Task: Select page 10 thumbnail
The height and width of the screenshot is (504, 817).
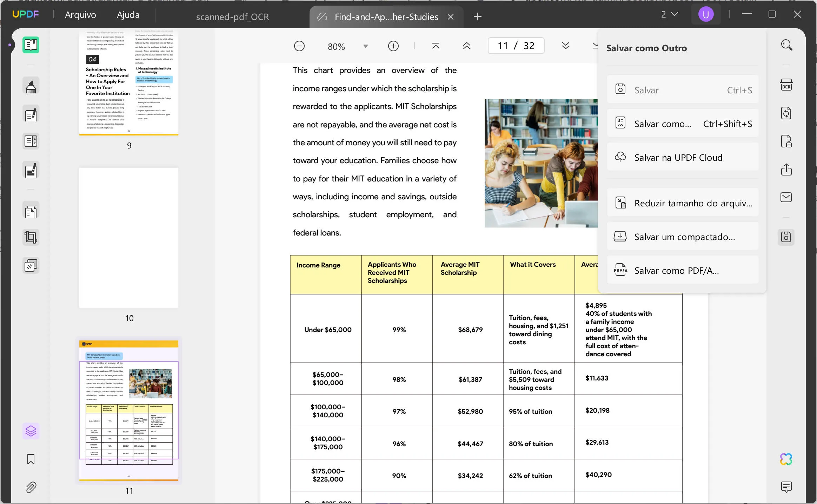Action: (129, 237)
